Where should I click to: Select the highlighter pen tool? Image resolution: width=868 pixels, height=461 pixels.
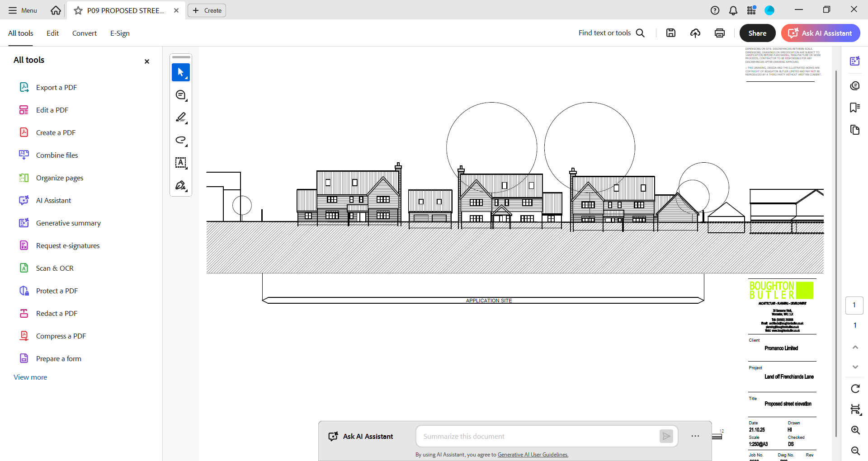[181, 118]
